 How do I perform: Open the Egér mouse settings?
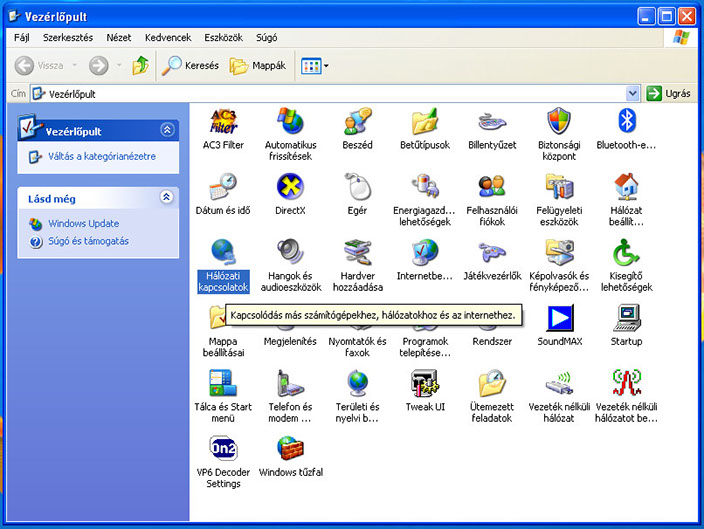tap(357, 187)
